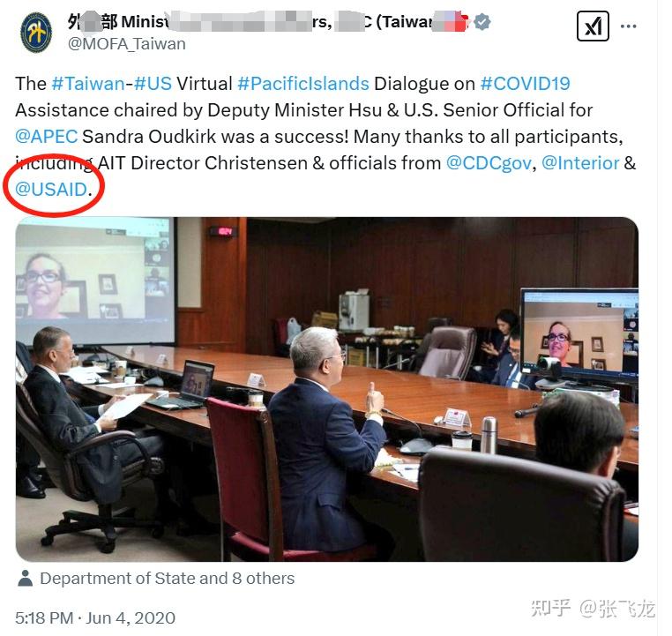This screenshot has width=672, height=636.
Task: Click the Zhihu watermark text
Action: coord(593,608)
